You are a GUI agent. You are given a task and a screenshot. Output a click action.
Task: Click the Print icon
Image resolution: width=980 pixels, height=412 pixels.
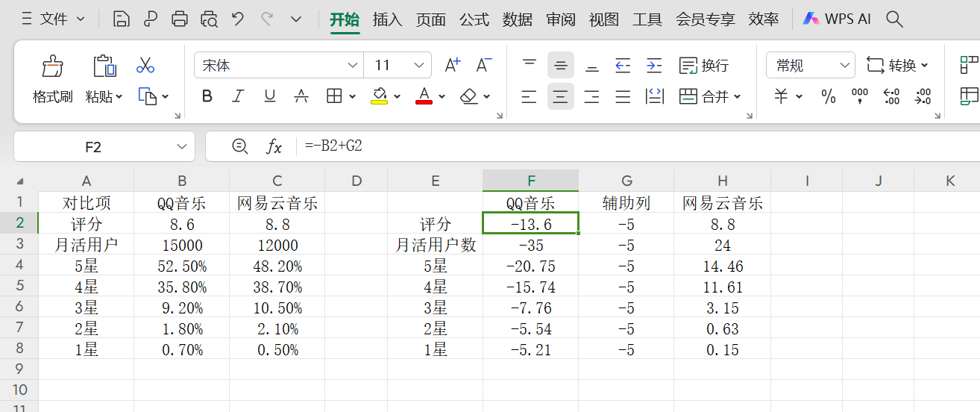(180, 19)
